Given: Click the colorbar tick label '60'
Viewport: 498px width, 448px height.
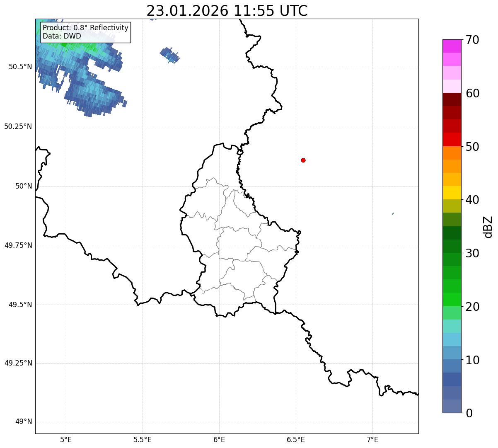Looking at the screenshot, I should (472, 93).
